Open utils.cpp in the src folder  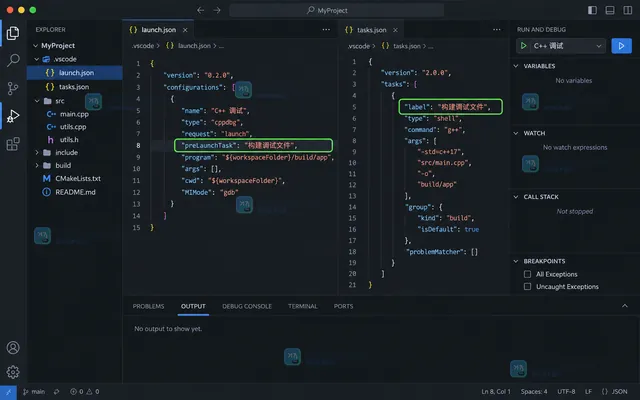[75, 127]
